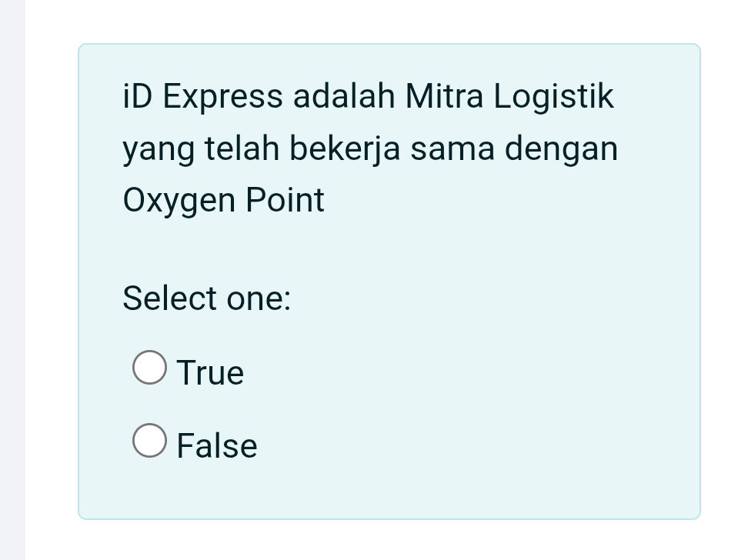The height and width of the screenshot is (560, 748).
Task: Click the top border of the question card
Action: click(x=389, y=44)
